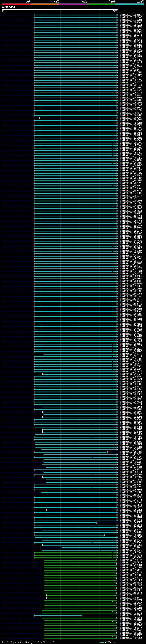146x644 pixels.
Task: Select the label UniRef100_Q1EG93
Action: pyautogui.click(x=131, y=417)
